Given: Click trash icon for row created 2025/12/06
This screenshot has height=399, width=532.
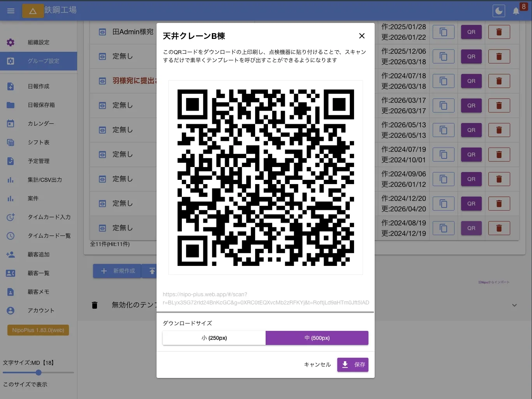Looking at the screenshot, I should (499, 56).
